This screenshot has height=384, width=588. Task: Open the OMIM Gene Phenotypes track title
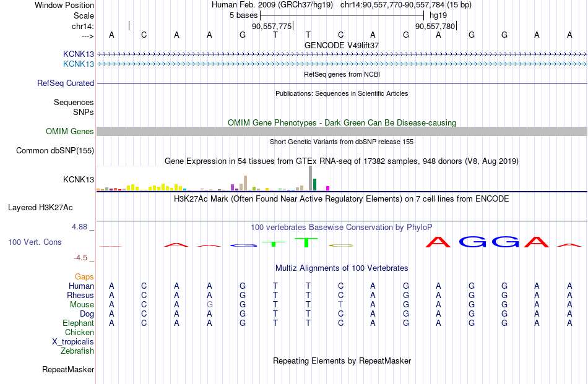(342, 122)
